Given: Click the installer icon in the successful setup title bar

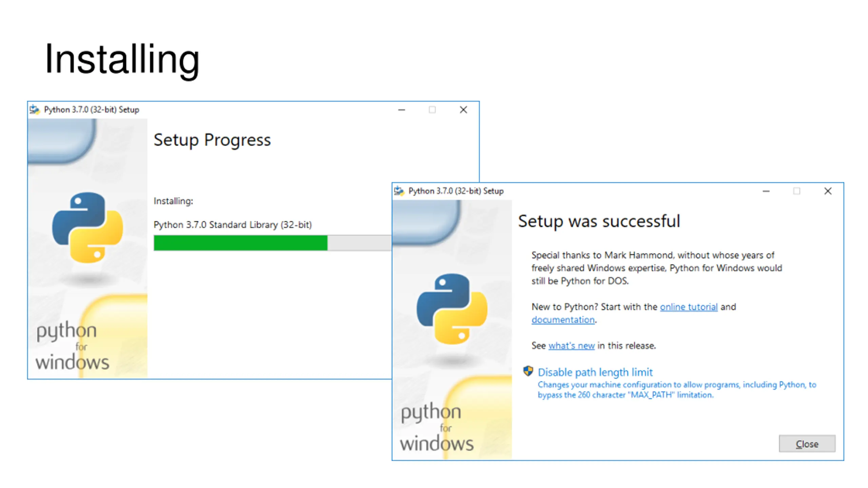Looking at the screenshot, I should pyautogui.click(x=399, y=191).
